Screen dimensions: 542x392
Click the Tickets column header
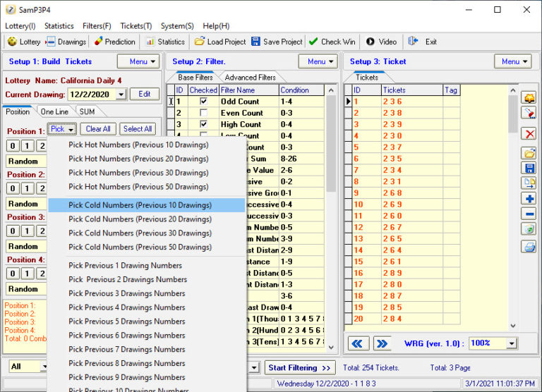(x=412, y=90)
